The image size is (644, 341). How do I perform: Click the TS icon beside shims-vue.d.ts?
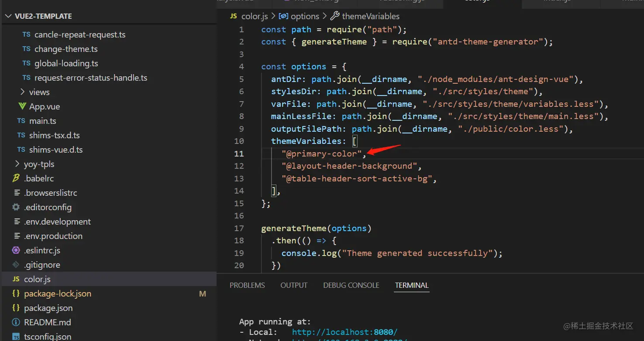click(21, 150)
